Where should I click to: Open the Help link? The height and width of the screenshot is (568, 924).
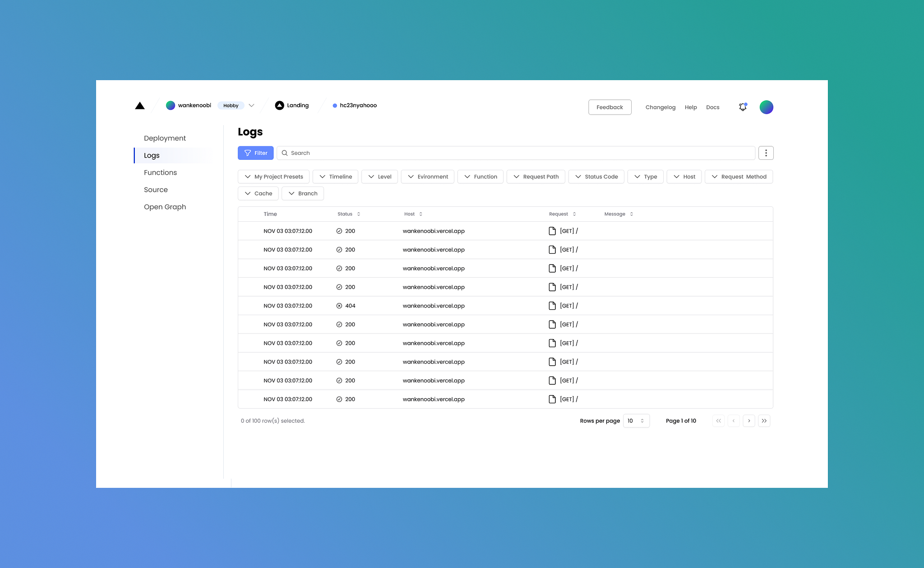pyautogui.click(x=691, y=107)
